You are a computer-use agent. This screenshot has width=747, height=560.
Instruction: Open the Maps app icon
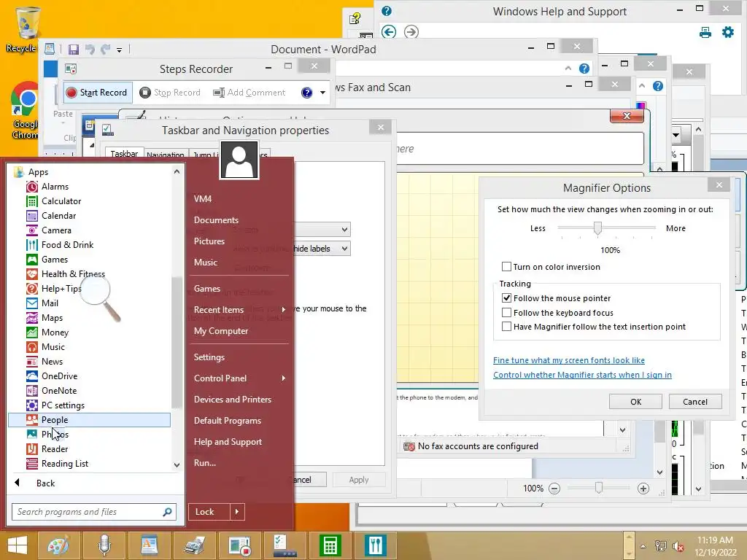coord(32,318)
